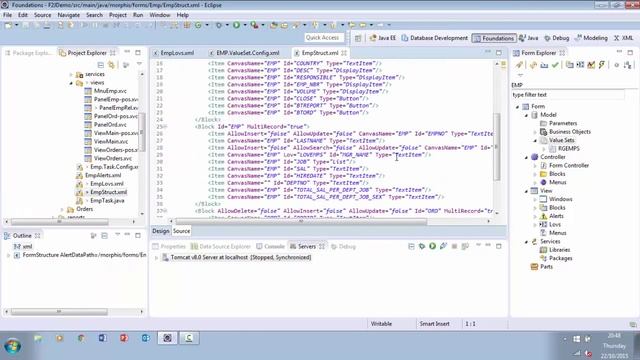Click the collapse all icon in Outline toolbar
This screenshot has width=640, height=360.
(104, 236)
